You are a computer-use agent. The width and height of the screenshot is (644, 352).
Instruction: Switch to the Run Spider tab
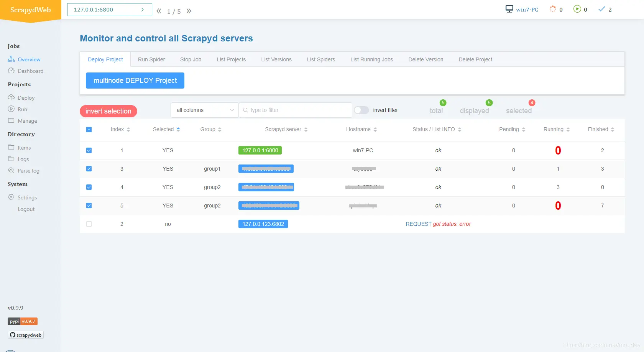pyautogui.click(x=151, y=59)
